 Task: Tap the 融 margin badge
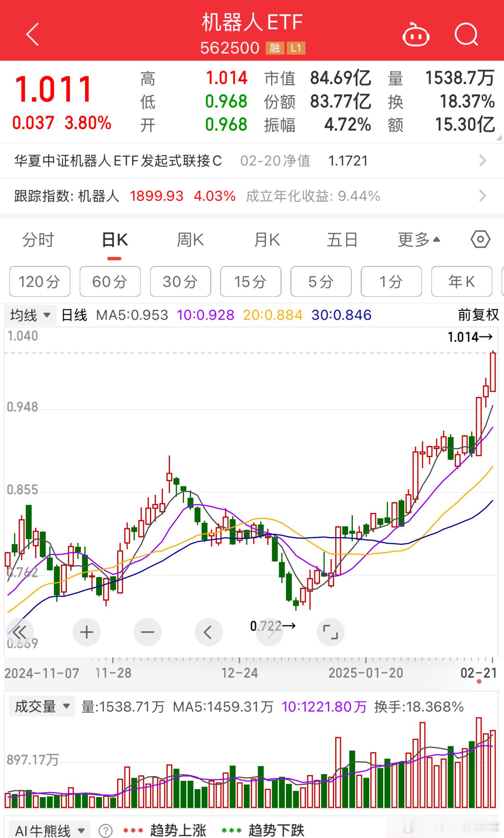pos(275,48)
